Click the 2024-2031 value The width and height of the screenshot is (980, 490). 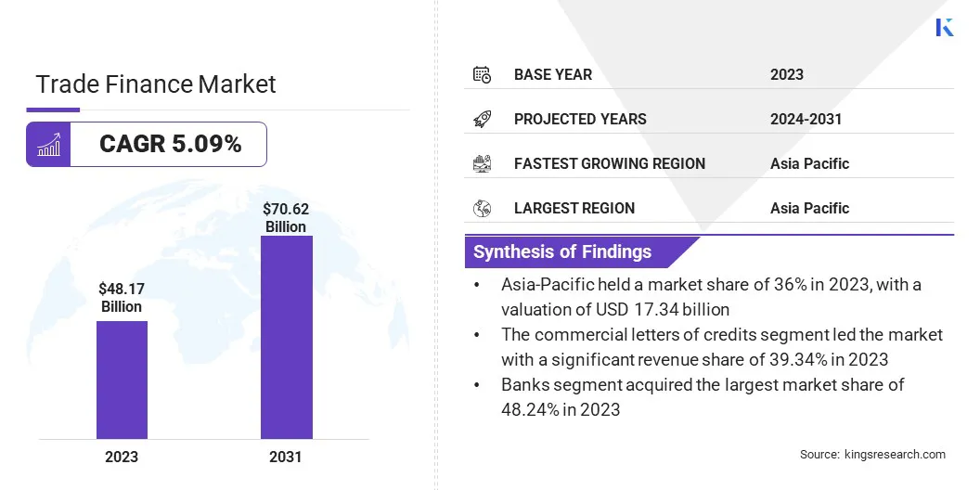coord(806,119)
